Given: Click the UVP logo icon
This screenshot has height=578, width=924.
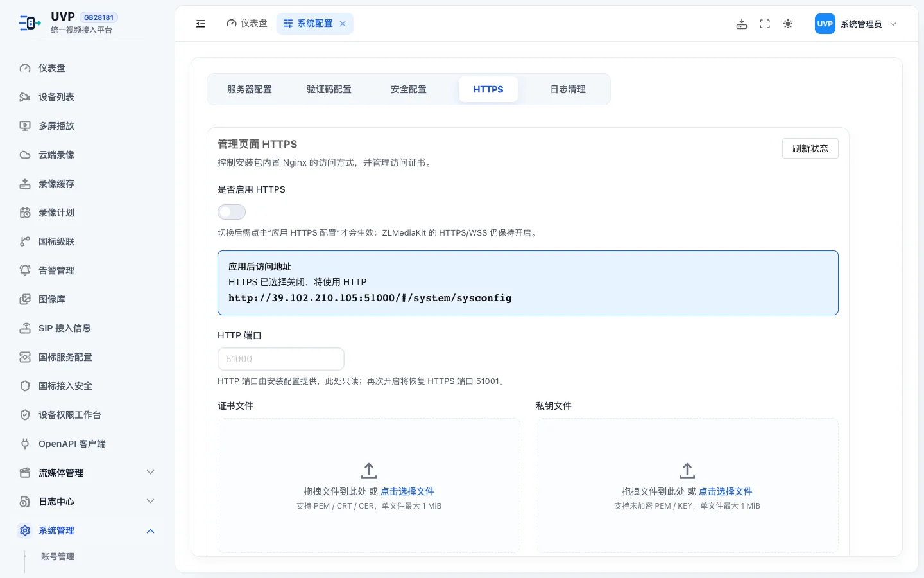Looking at the screenshot, I should [30, 23].
